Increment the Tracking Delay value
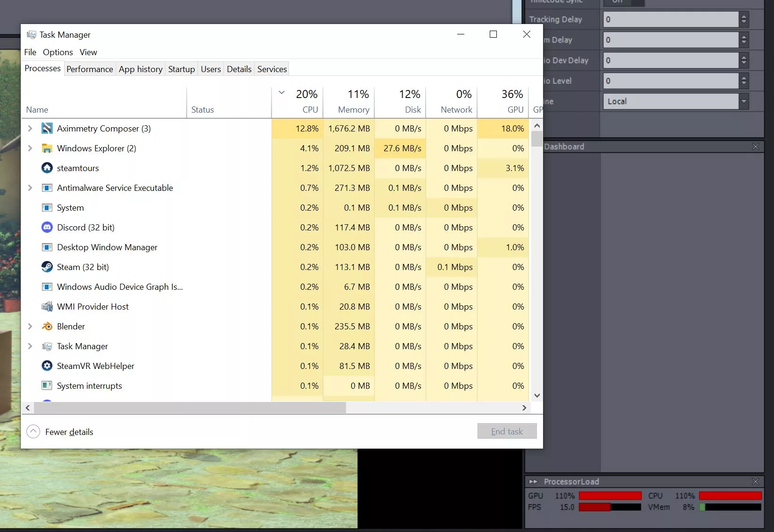 coord(744,16)
